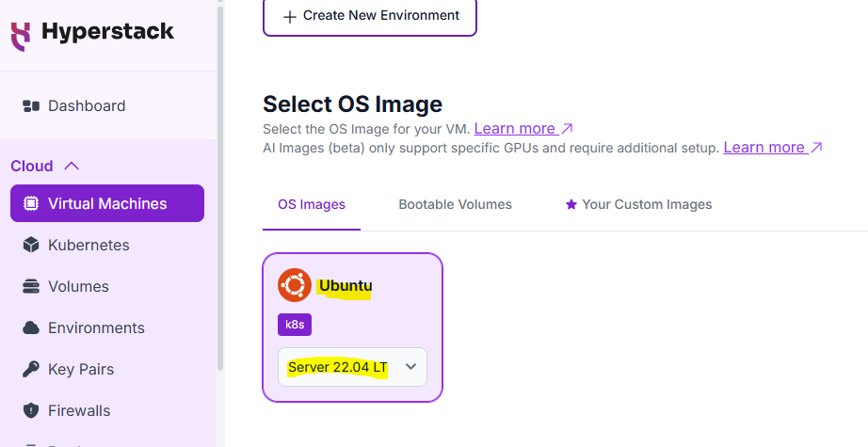Click the Dashboard sidebar icon
The width and height of the screenshot is (868, 447).
pos(30,106)
